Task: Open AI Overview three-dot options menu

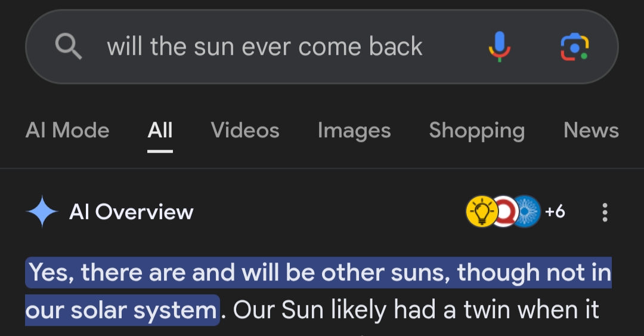Action: 605,212
